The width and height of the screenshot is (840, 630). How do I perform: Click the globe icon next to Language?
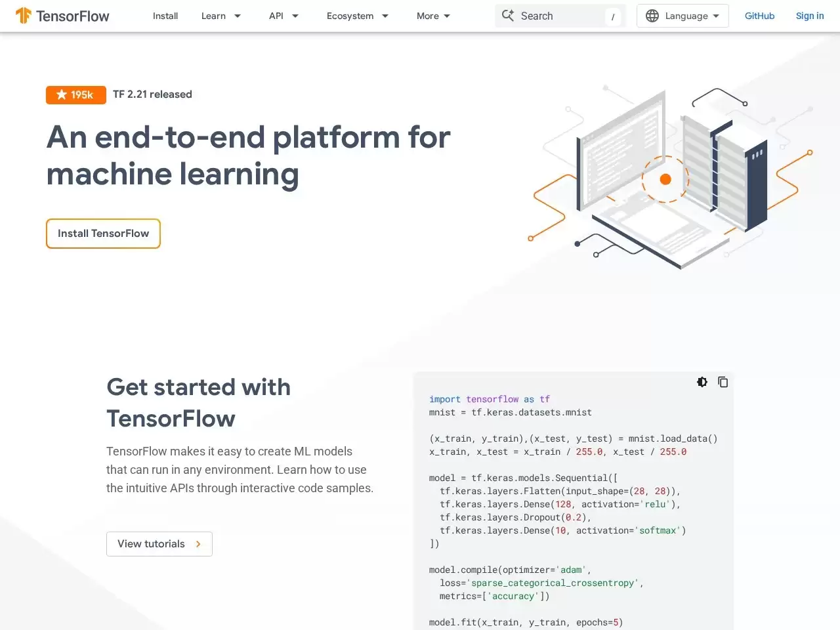[x=652, y=15]
